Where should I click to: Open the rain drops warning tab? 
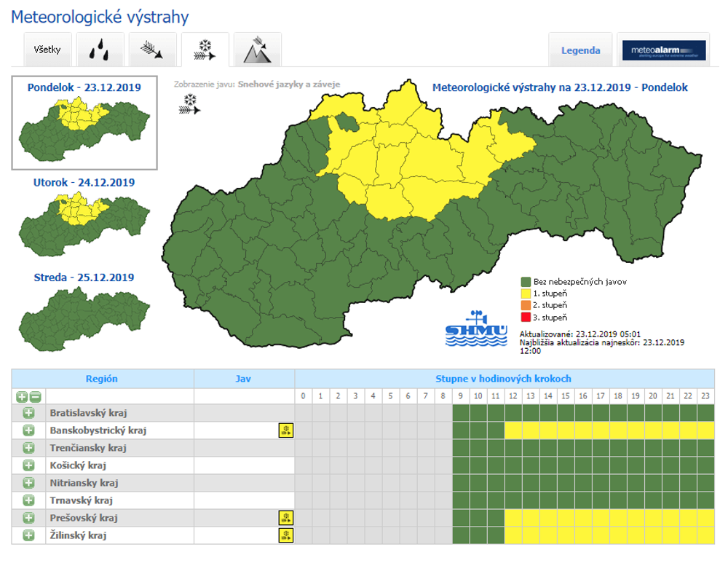(x=100, y=51)
